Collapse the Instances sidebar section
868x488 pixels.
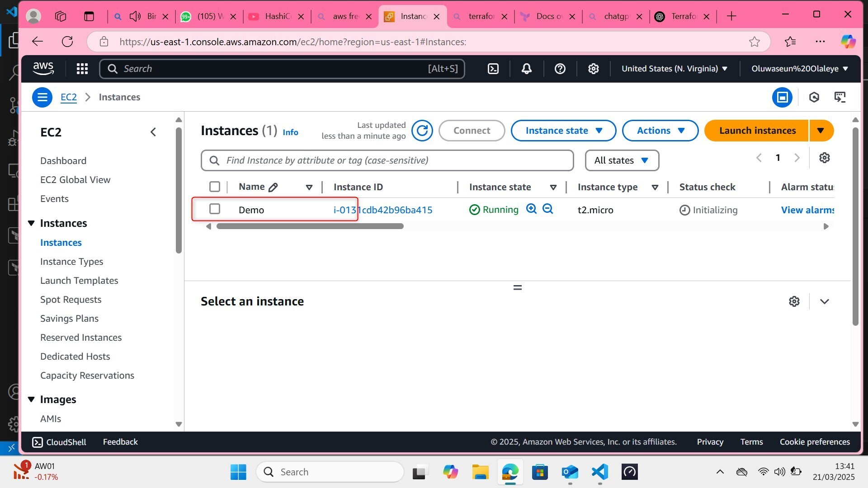(31, 223)
